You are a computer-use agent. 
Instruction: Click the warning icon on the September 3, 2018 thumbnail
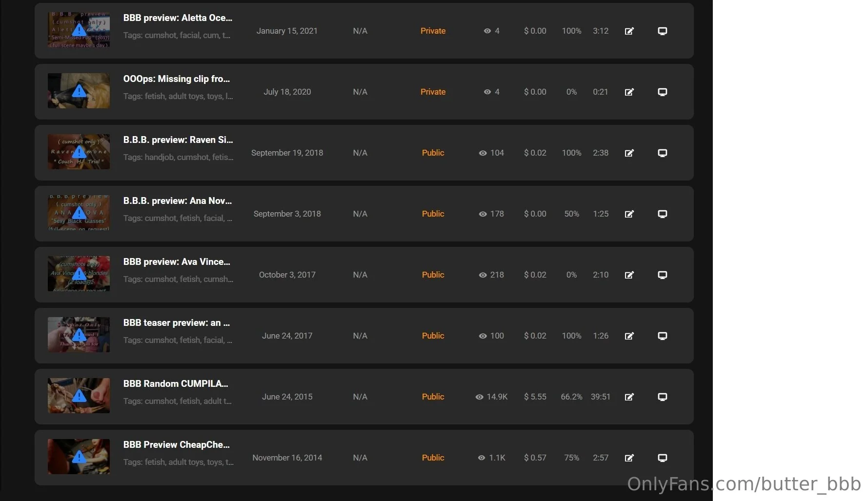[x=79, y=213]
